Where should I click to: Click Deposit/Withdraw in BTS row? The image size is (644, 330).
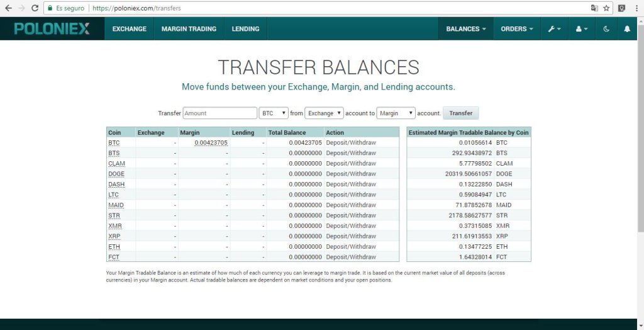[x=351, y=153]
